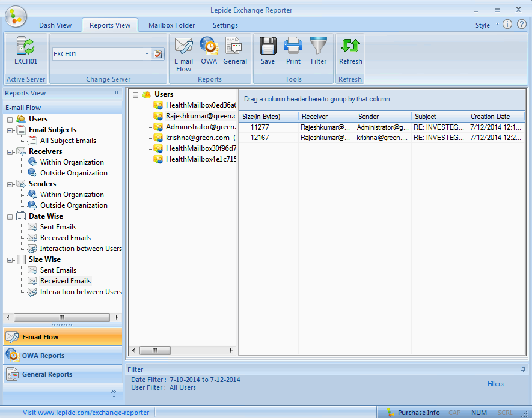The height and width of the screenshot is (418, 532).
Task: Open the Mailbox Folder tab
Action: point(172,25)
